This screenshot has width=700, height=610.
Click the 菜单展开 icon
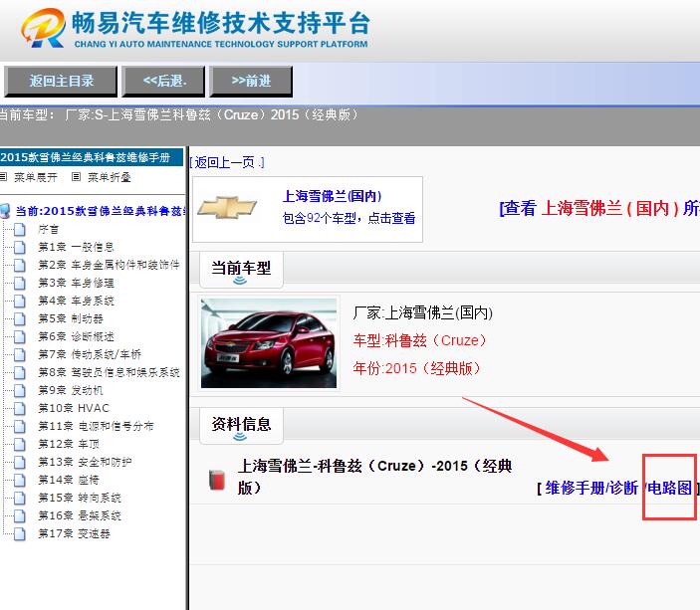point(4,177)
